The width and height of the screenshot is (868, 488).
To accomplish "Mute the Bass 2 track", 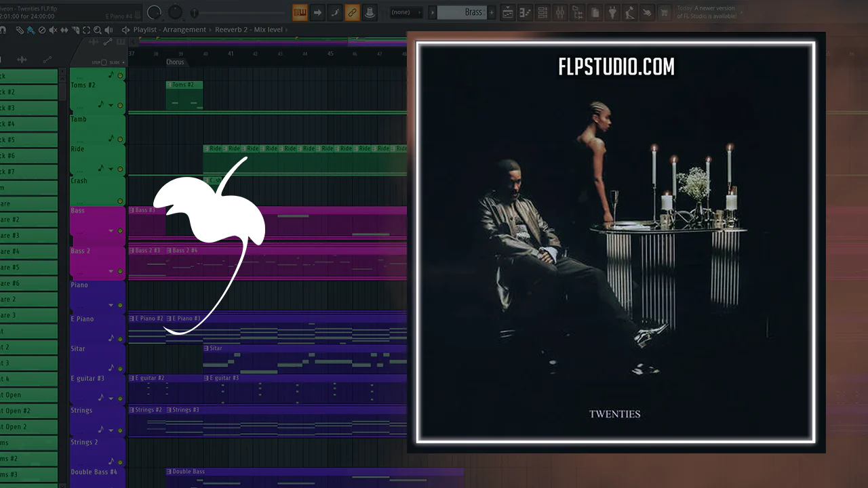I will point(121,271).
